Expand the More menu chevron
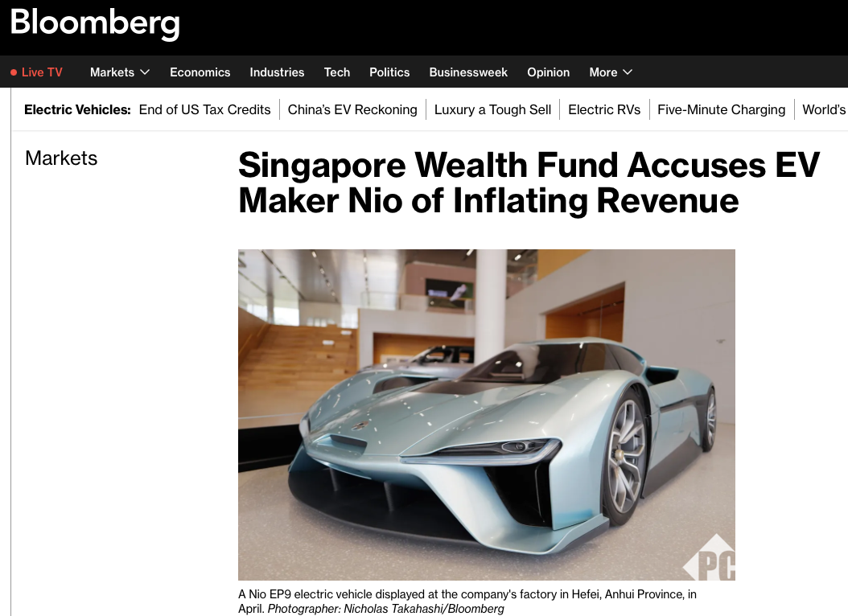This screenshot has height=616, width=848. click(x=628, y=72)
